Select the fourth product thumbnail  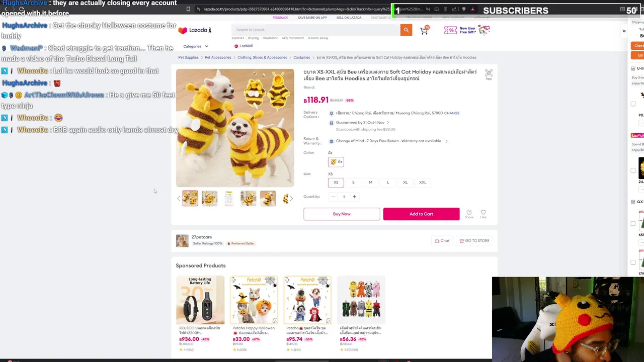tap(248, 199)
